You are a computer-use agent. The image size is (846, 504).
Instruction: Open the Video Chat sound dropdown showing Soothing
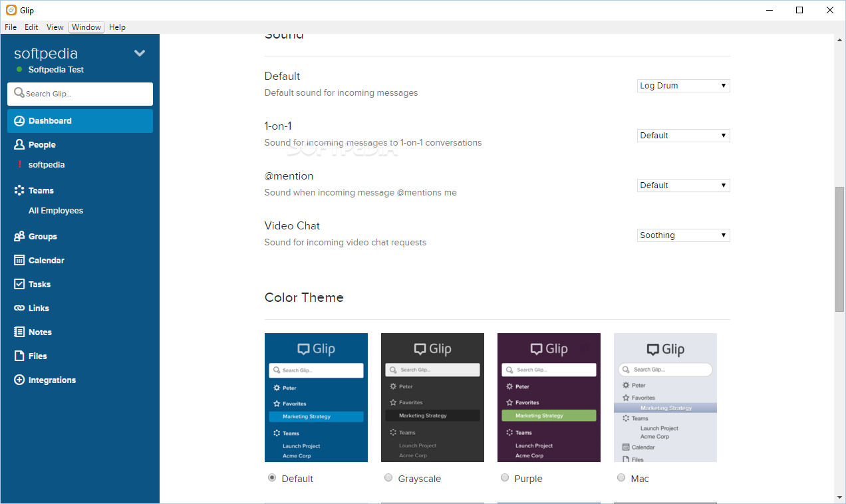(x=684, y=235)
